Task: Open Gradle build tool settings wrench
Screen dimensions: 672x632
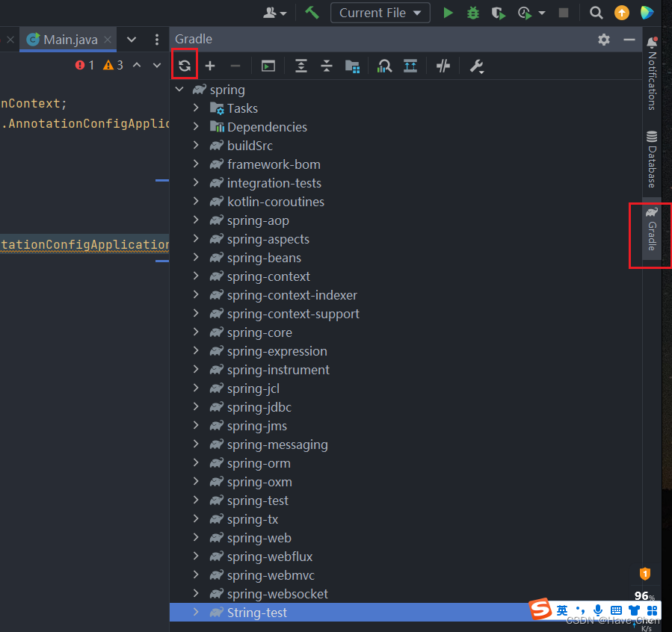Action: point(477,66)
